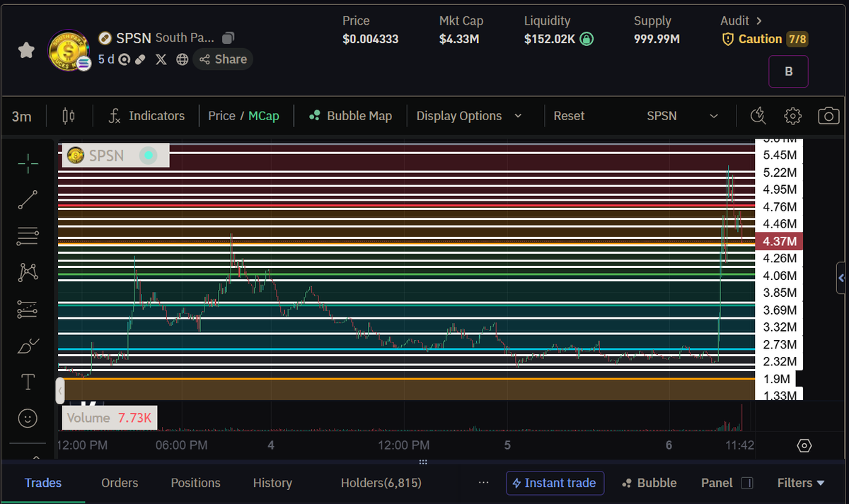The height and width of the screenshot is (504, 849).
Task: Select the crosshair cursor tool
Action: point(28,164)
